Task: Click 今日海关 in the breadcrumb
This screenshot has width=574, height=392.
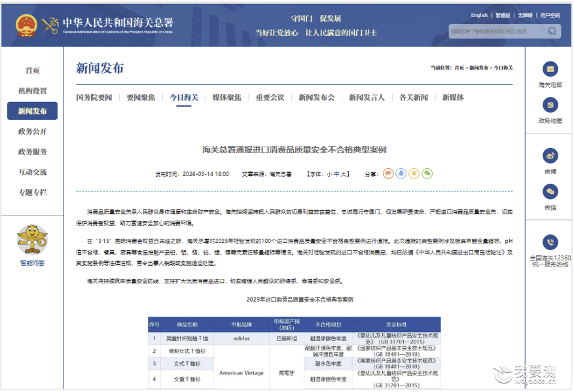Action: pos(503,67)
